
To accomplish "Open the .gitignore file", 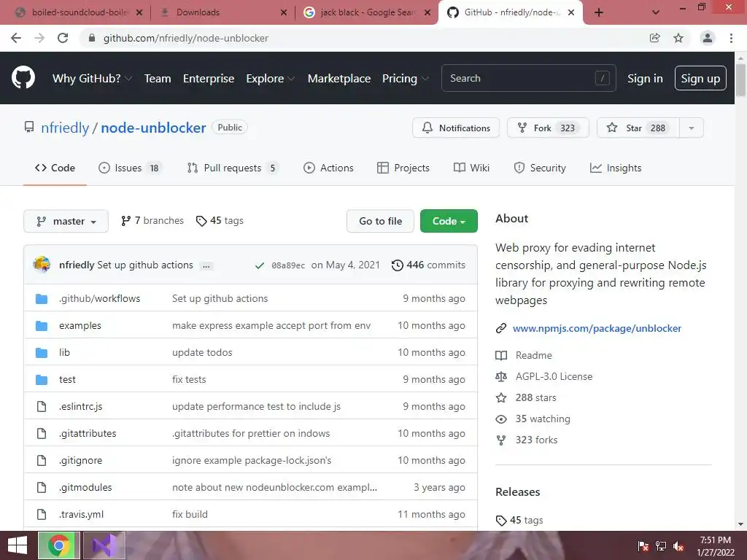I will coord(80,461).
